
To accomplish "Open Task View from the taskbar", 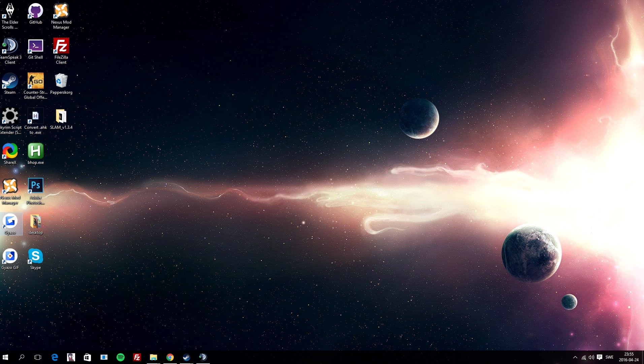I will pyautogui.click(x=38, y=357).
